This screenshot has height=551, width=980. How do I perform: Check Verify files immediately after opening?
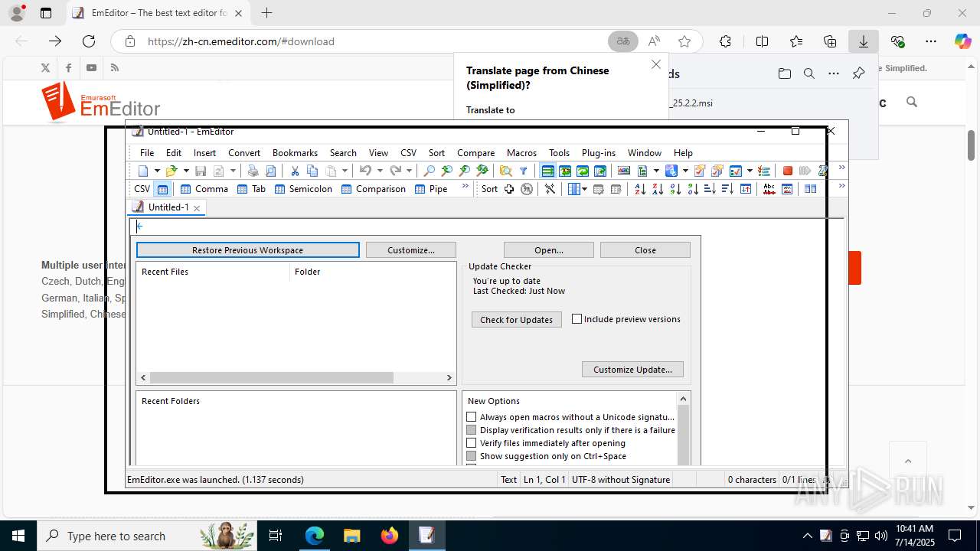click(x=472, y=443)
